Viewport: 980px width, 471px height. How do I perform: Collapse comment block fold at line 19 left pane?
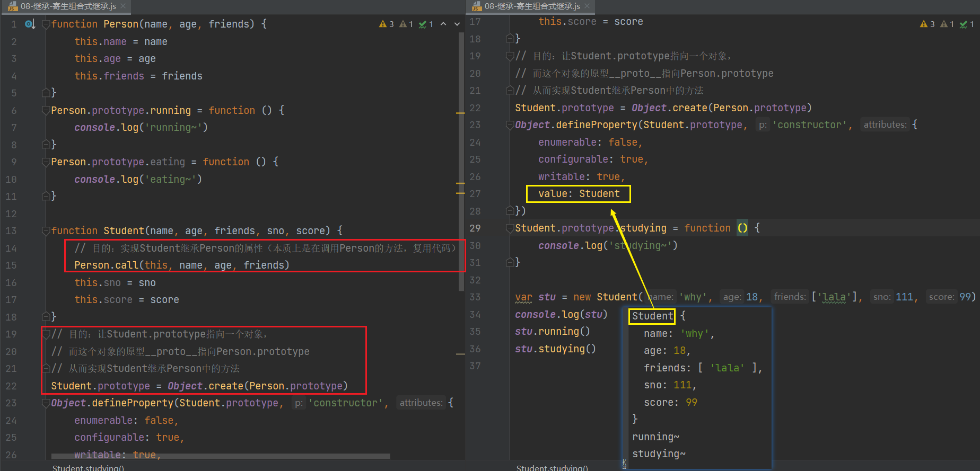(x=46, y=334)
